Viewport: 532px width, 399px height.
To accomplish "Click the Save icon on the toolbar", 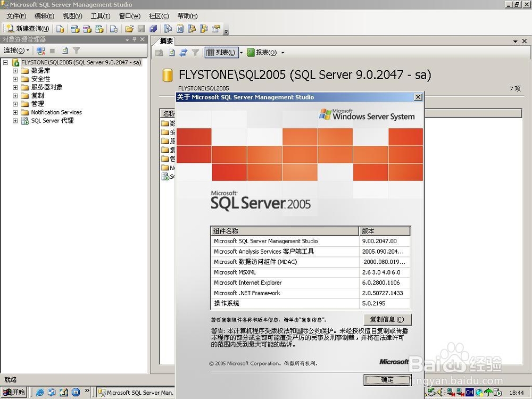I will pyautogui.click(x=141, y=28).
